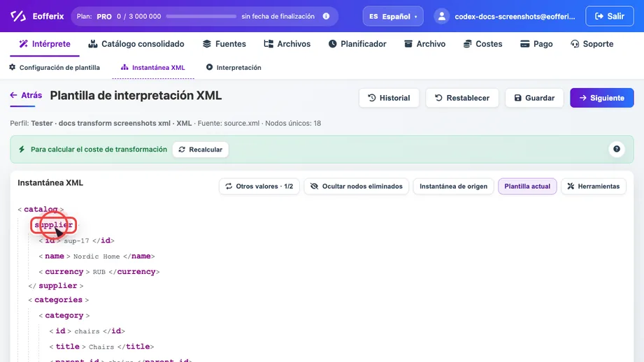Click the Restablecer button
This screenshot has height=362, width=644.
pyautogui.click(x=462, y=98)
